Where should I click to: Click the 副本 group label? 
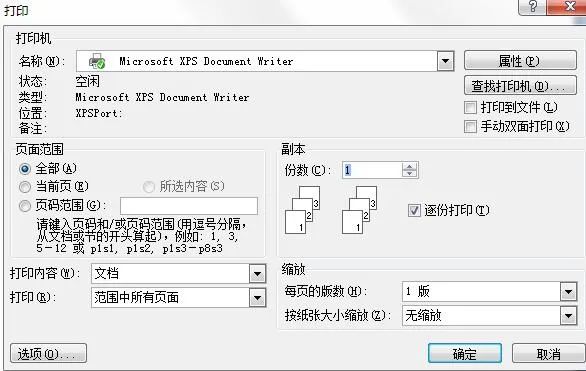pos(293,149)
